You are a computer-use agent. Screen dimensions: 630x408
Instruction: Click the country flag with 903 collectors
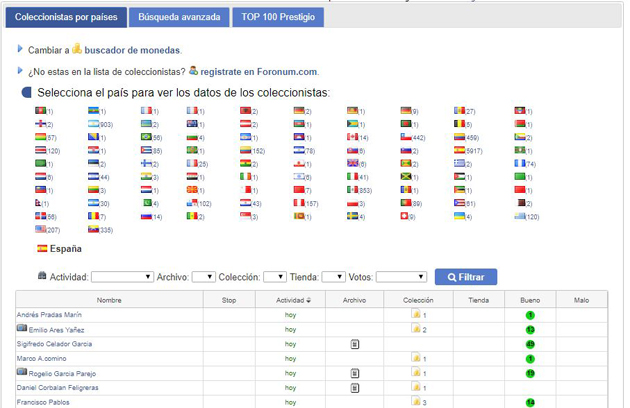click(93, 124)
